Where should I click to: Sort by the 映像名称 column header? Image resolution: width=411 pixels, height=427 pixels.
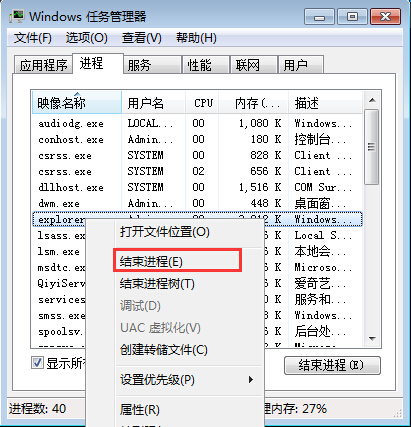click(x=77, y=103)
